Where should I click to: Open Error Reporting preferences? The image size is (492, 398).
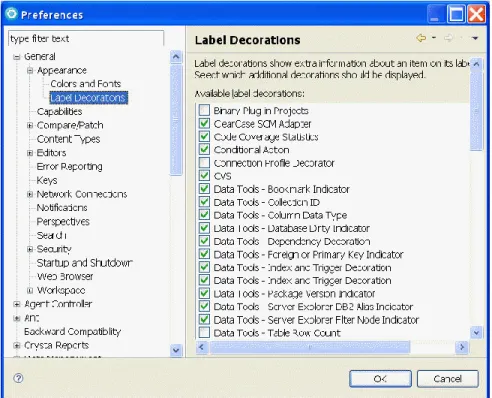[69, 166]
